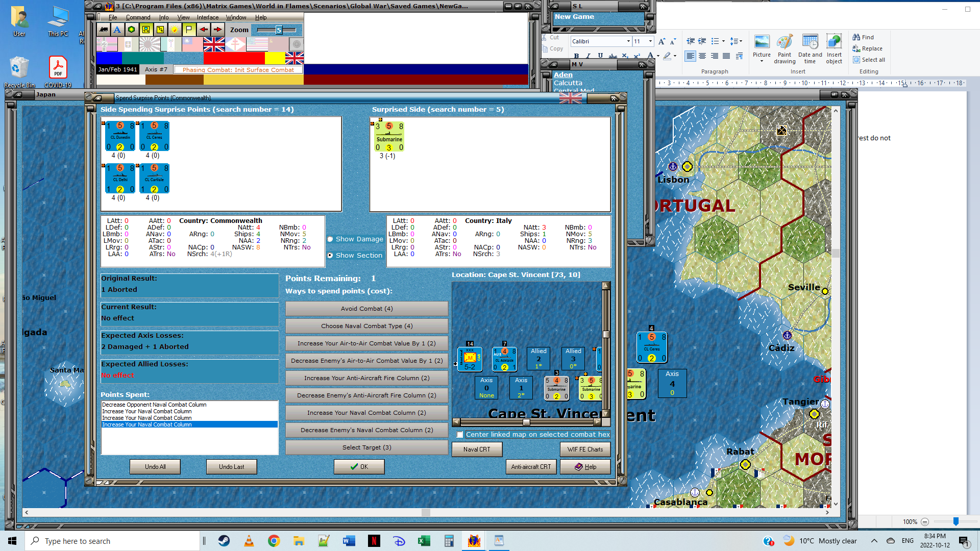This screenshot has height=551, width=980.
Task: Click WordPad's align text left icon
Action: [690, 56]
